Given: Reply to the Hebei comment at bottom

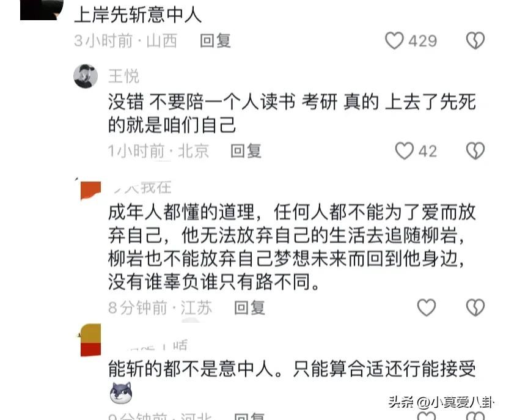Looking at the screenshot, I should pos(249,416).
